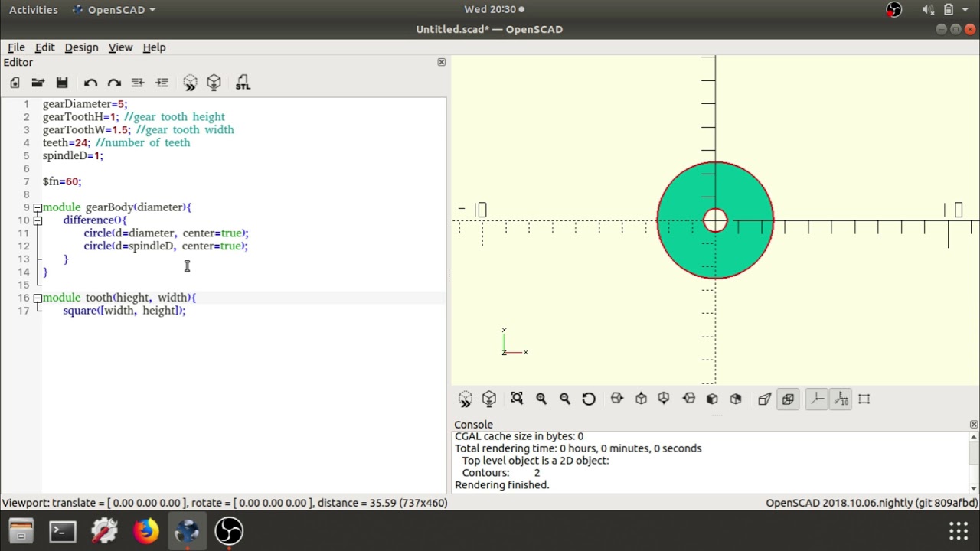Open a file with the folder icon

click(x=38, y=83)
